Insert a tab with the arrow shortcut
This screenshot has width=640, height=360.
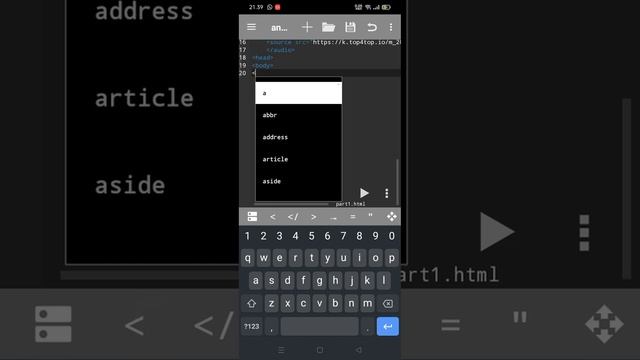coord(333,218)
